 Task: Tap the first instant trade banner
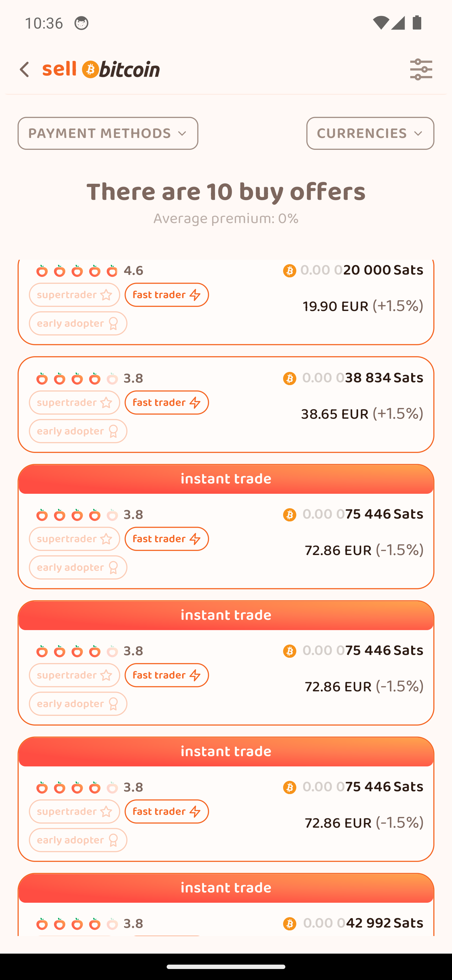coord(226,479)
